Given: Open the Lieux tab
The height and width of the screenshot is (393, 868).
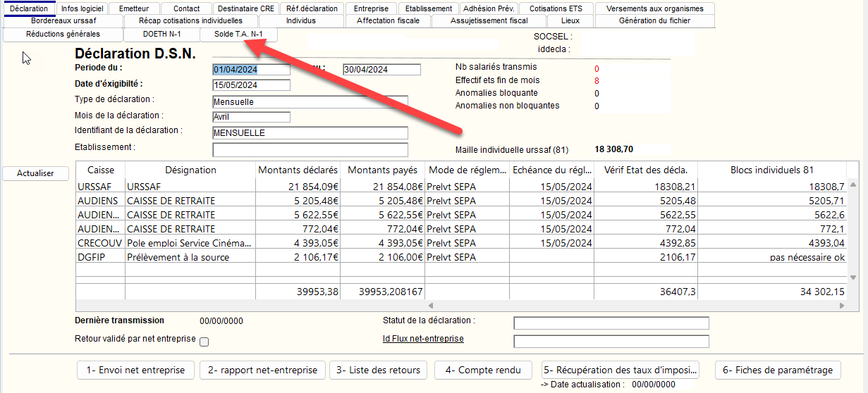Looking at the screenshot, I should pos(570,20).
